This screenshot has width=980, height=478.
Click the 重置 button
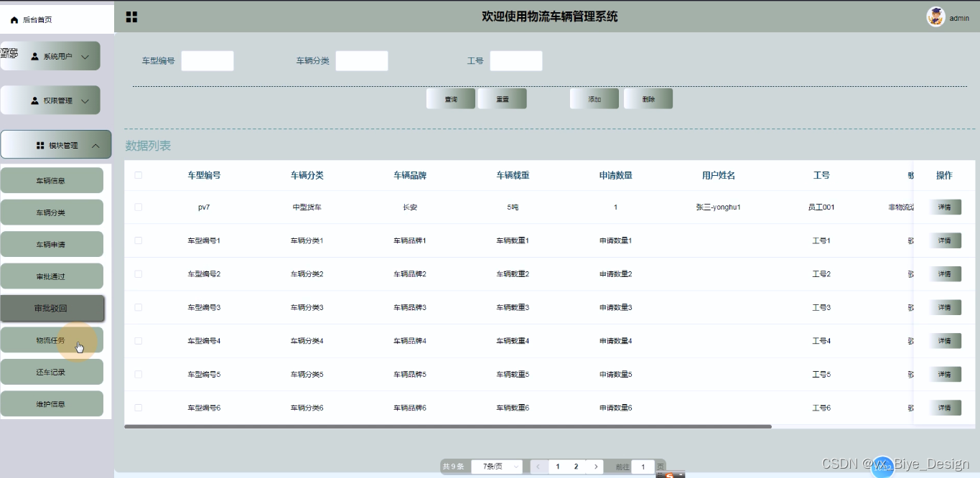pos(503,99)
